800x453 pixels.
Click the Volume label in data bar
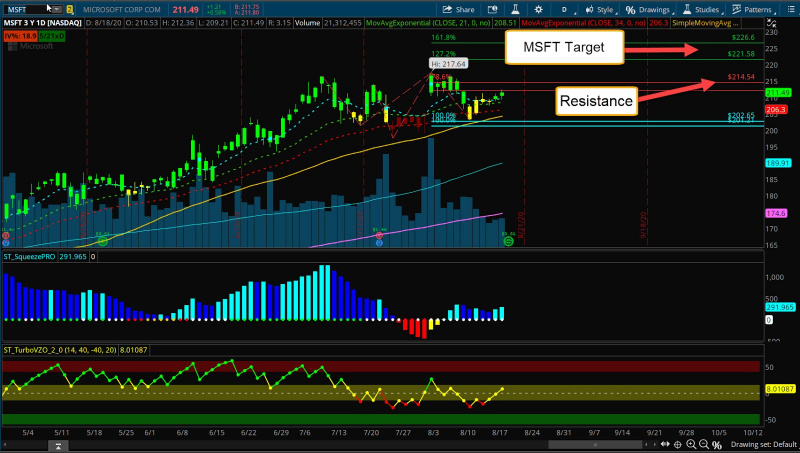pos(307,23)
